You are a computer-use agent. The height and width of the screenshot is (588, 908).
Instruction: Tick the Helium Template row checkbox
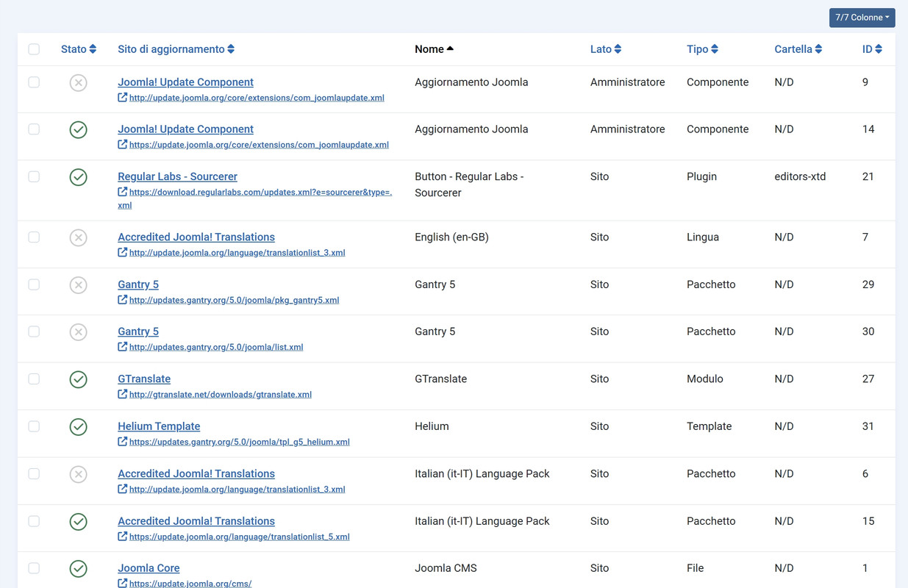pyautogui.click(x=34, y=426)
